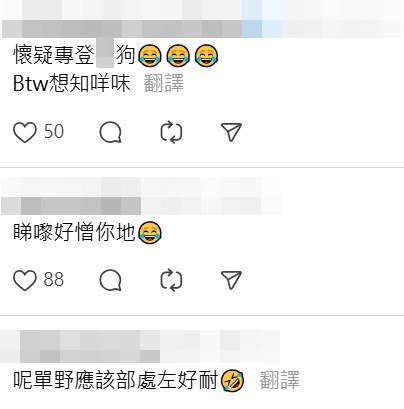
Task: Select the Btw想知咩味 text line
Action: (x=71, y=83)
